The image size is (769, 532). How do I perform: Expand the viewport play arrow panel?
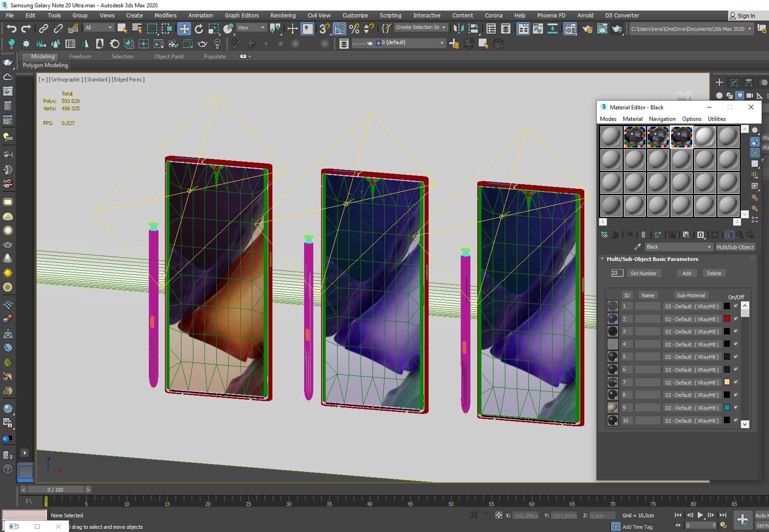[25, 453]
